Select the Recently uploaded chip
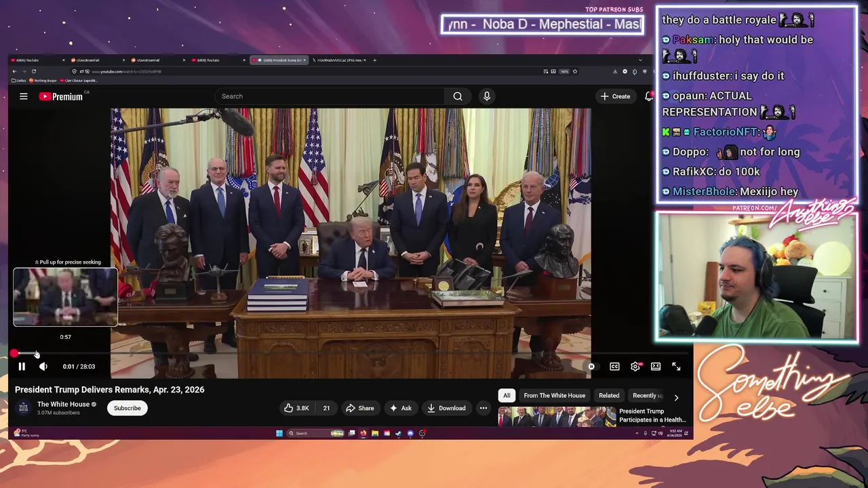 coord(648,395)
